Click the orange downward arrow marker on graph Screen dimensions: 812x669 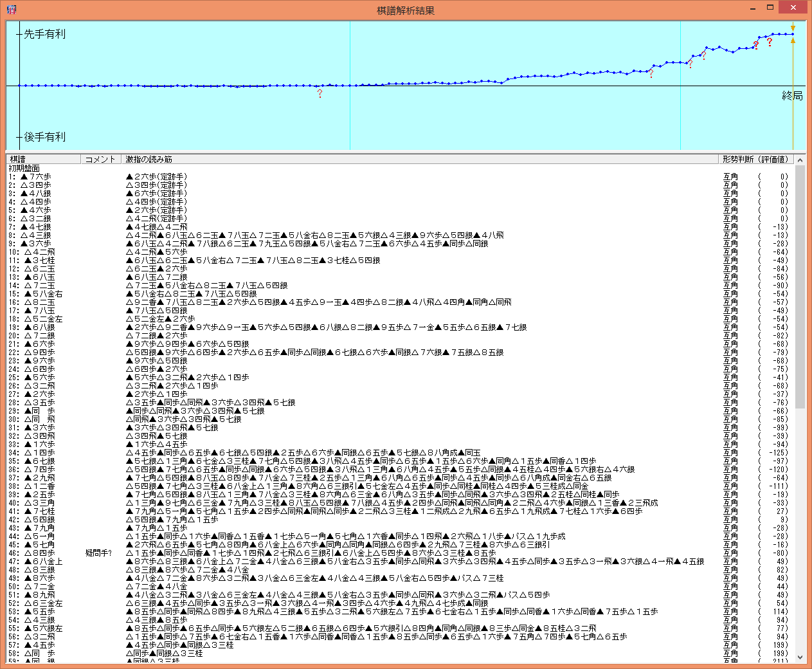click(x=793, y=28)
